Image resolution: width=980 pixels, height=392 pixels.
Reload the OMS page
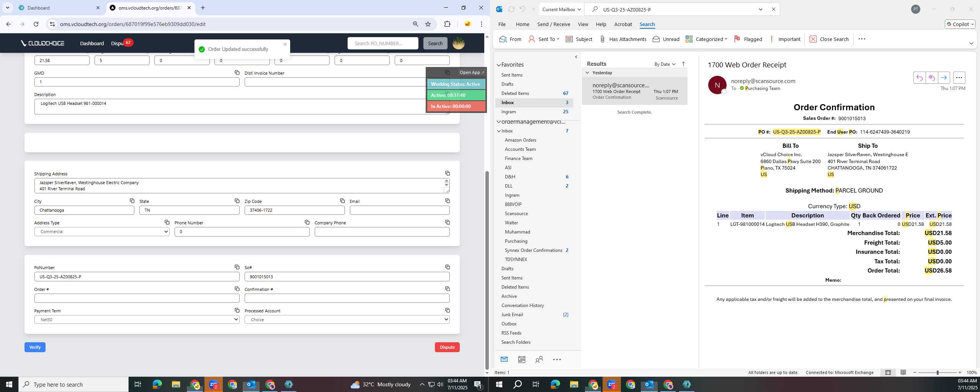coord(36,24)
